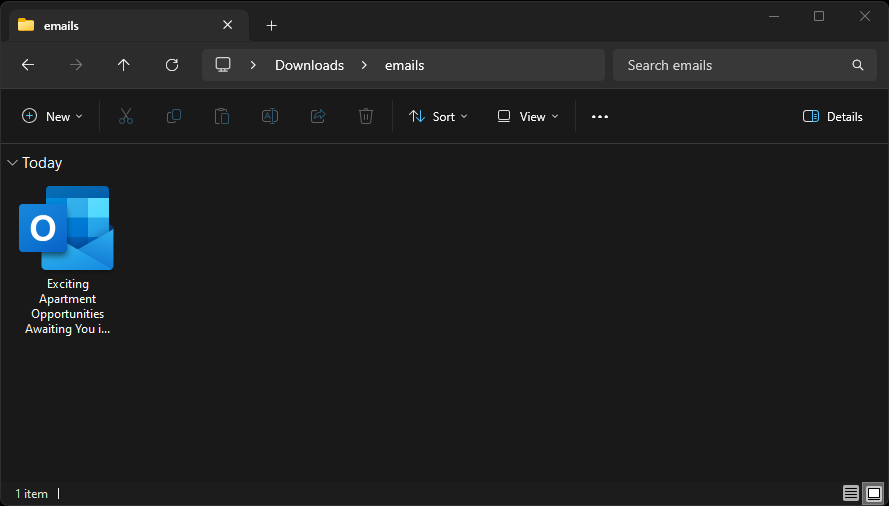Viewport: 889px width, 506px height.
Task: Go back with the left arrow
Action: click(28, 65)
